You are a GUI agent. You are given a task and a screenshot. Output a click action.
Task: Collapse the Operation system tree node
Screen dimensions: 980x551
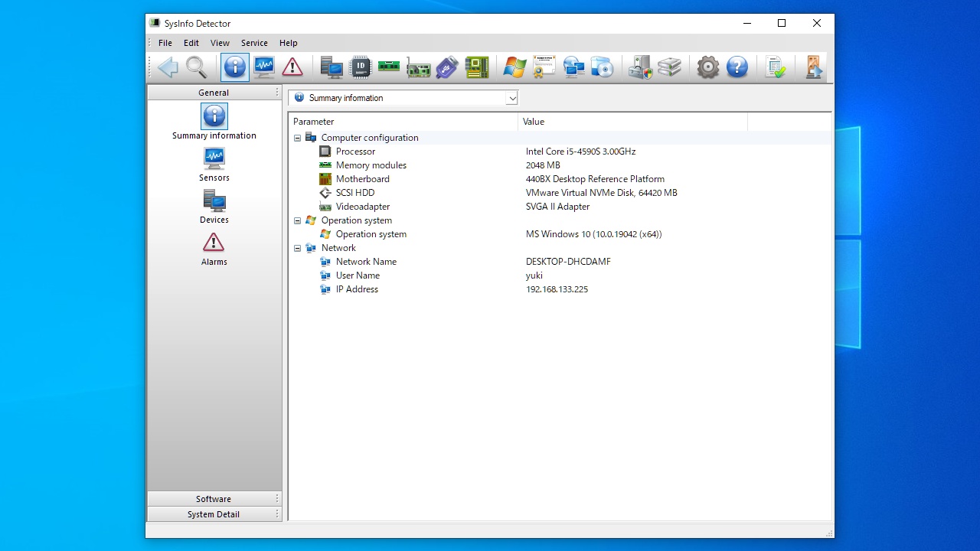coord(297,220)
